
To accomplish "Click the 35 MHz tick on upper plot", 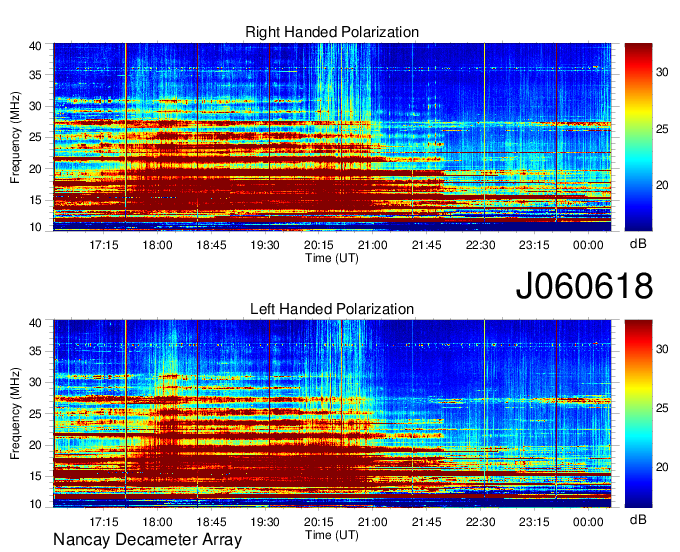I will coord(35,75).
